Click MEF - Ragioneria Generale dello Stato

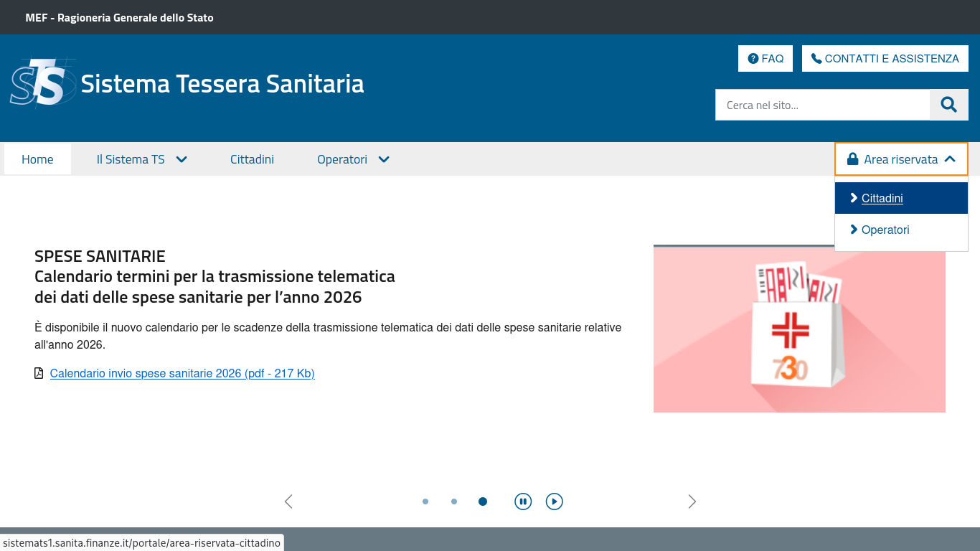119,17
